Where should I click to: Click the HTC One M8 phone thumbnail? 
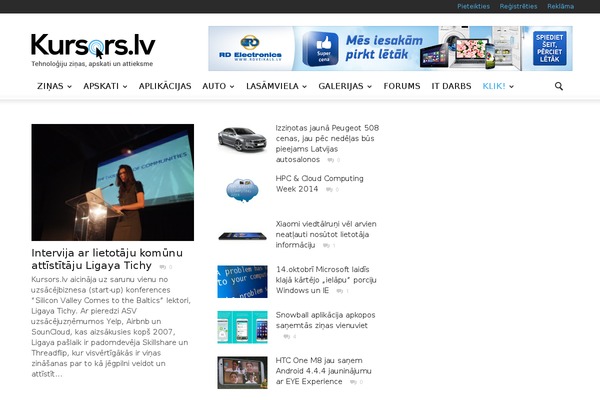[x=242, y=373]
